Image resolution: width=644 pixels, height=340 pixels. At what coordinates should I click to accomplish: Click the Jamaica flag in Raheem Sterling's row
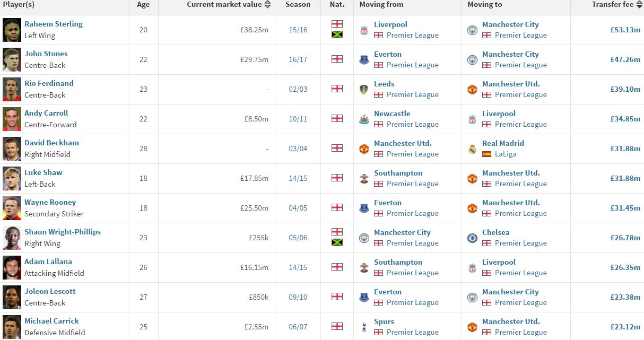coord(337,35)
